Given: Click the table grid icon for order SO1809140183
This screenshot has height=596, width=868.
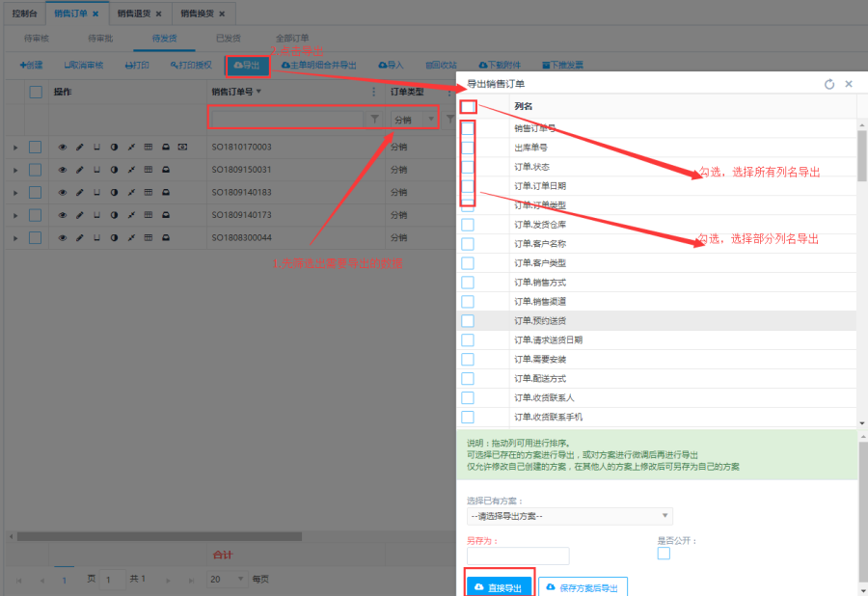Looking at the screenshot, I should (x=148, y=192).
